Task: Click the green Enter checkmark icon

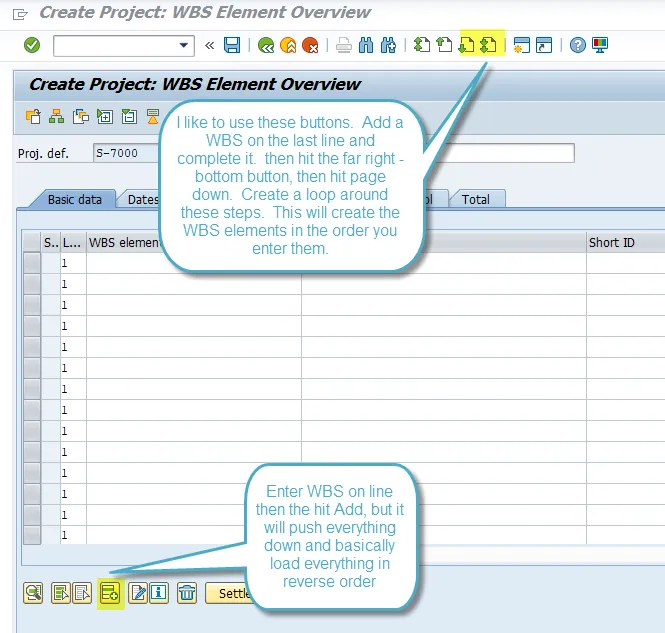Action: (x=32, y=45)
